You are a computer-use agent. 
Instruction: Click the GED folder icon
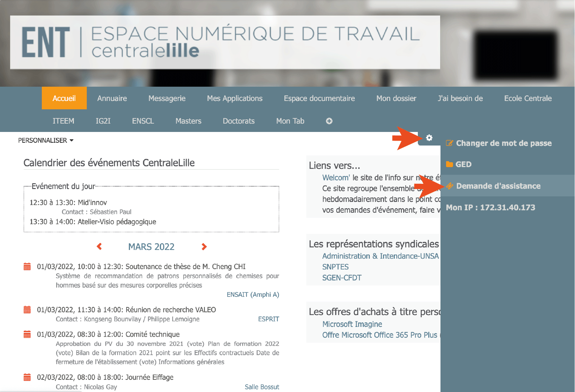tap(450, 164)
